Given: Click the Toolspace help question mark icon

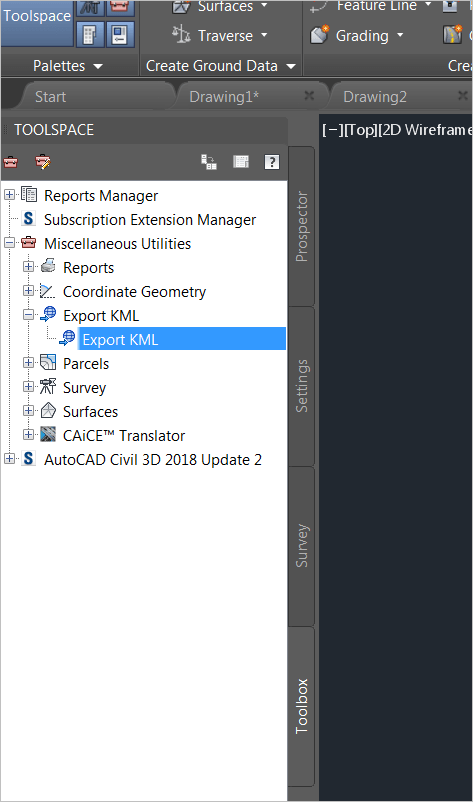Looking at the screenshot, I should click(272, 162).
